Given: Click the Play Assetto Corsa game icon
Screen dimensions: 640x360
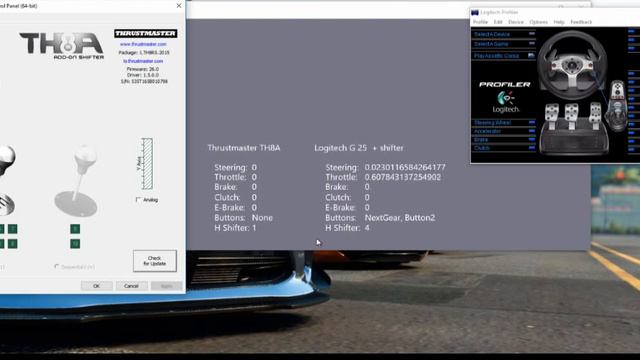Looking at the screenshot, I should tap(531, 55).
